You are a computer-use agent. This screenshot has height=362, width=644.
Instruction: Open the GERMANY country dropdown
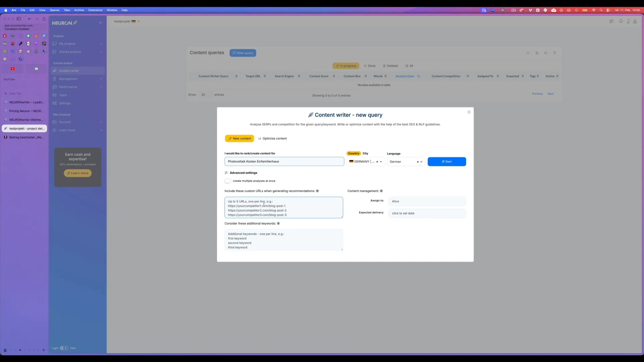tap(381, 162)
